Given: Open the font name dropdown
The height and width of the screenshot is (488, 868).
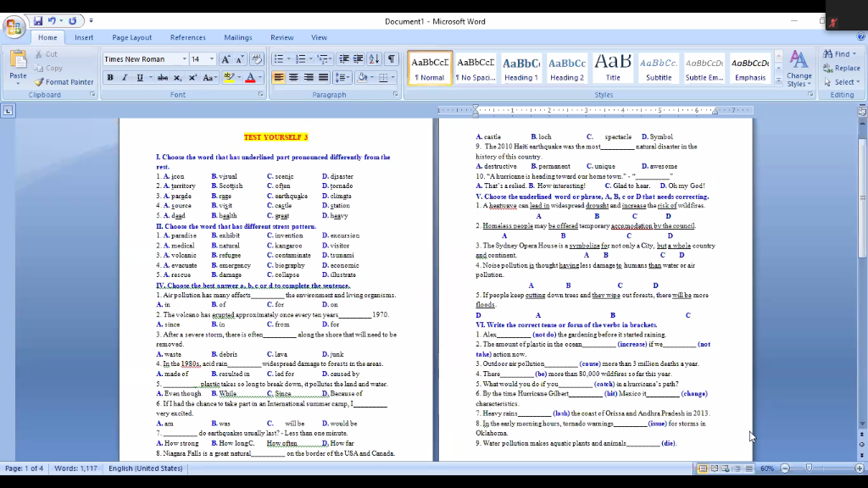Looking at the screenshot, I should pos(184,59).
